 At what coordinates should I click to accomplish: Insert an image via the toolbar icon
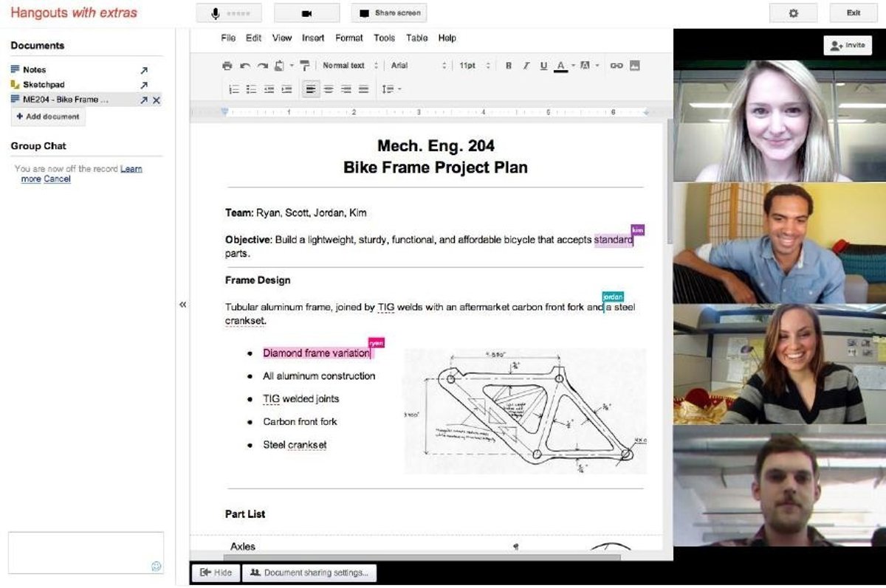click(x=634, y=66)
